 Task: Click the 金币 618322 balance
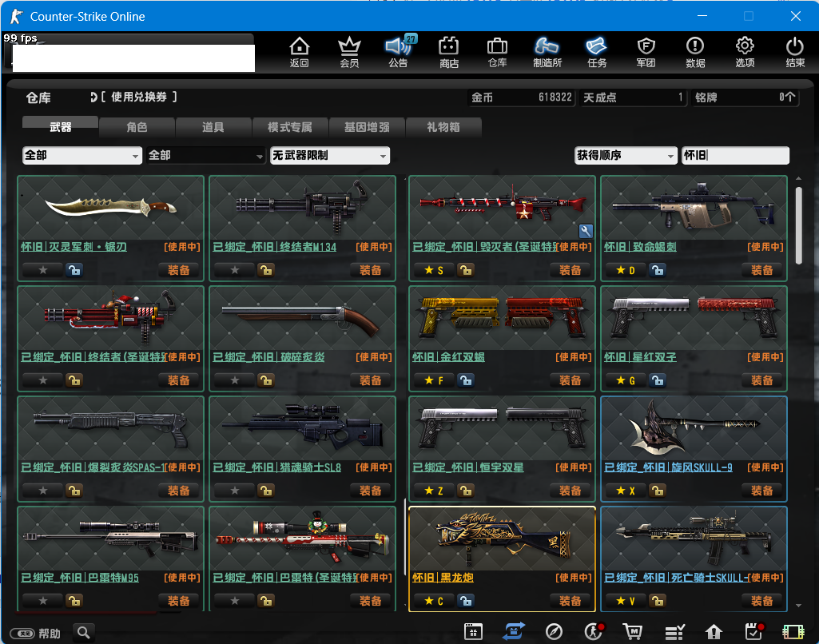click(522, 97)
